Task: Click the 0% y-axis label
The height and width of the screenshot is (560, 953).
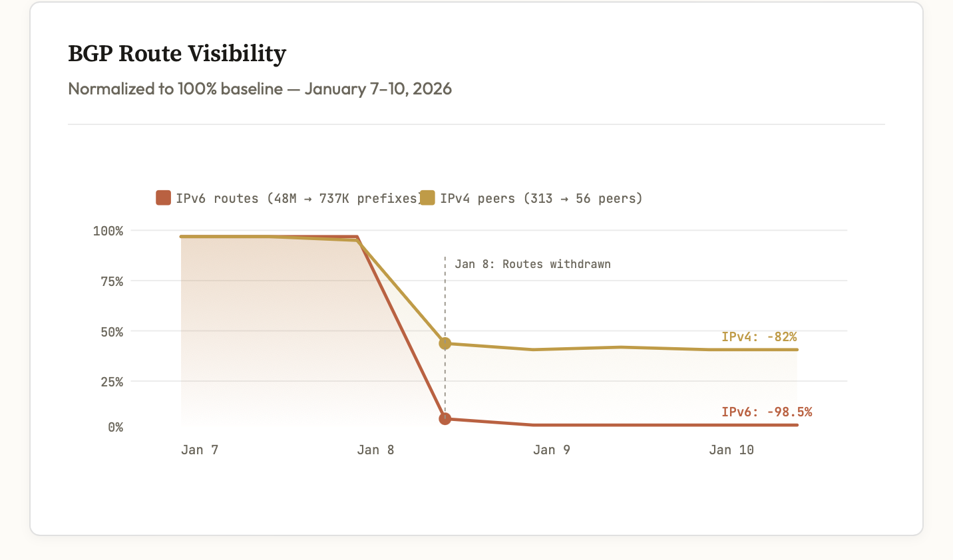Action: [x=115, y=427]
